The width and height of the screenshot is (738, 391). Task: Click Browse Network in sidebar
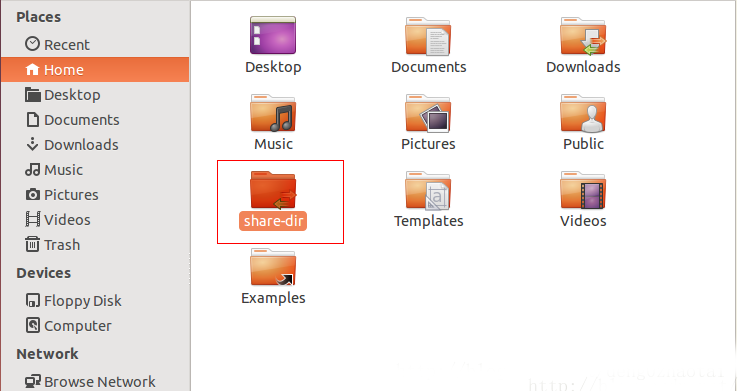point(95,381)
